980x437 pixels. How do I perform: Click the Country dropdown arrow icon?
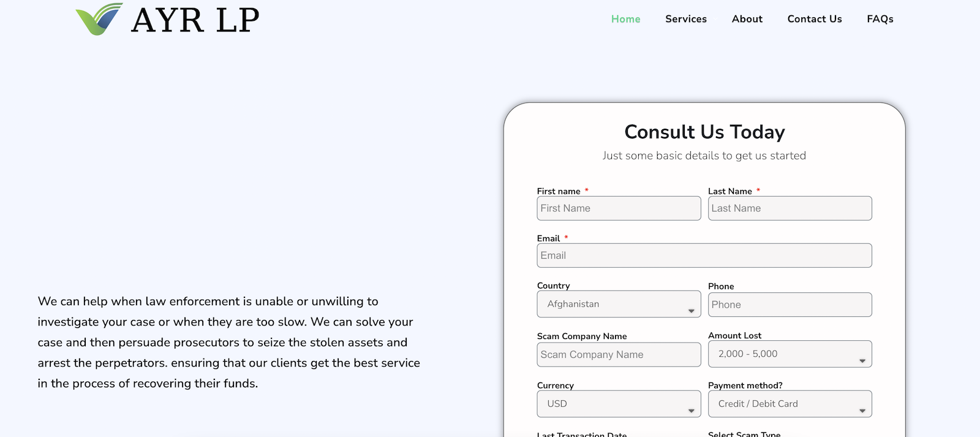pos(691,311)
